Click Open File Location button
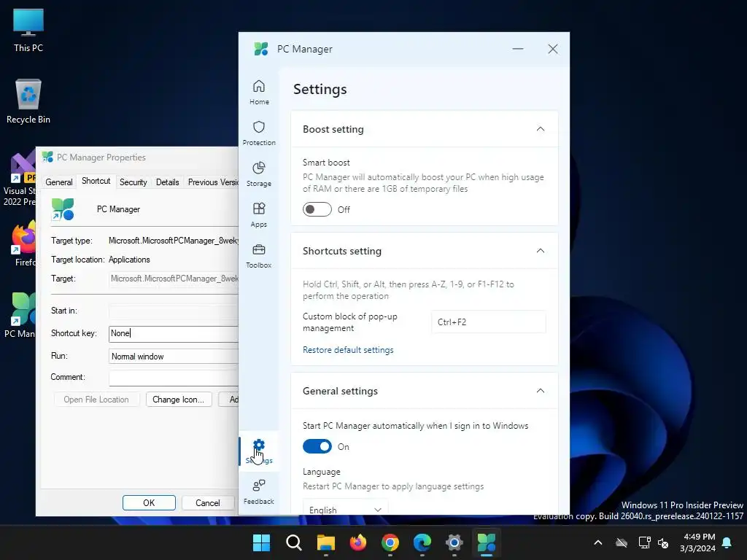747x560 pixels. tap(96, 400)
